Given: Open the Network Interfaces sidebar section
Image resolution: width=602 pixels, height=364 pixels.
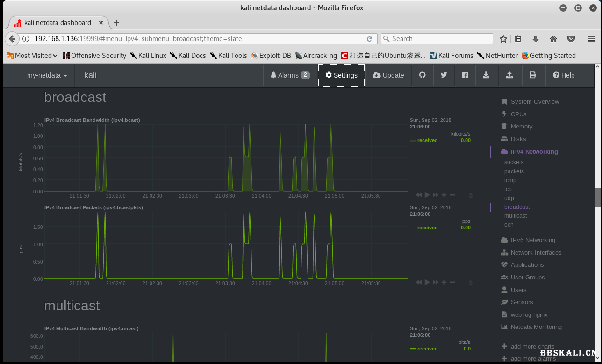Looking at the screenshot, I should pos(536,252).
